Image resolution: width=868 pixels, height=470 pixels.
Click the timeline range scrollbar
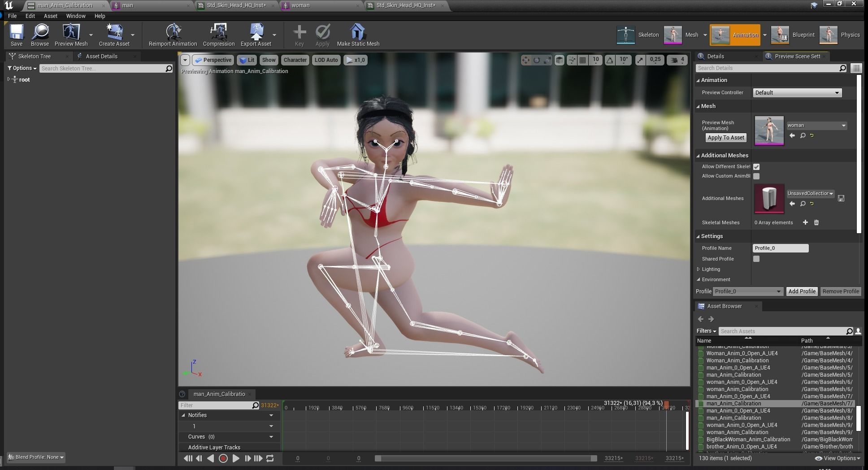click(x=486, y=458)
